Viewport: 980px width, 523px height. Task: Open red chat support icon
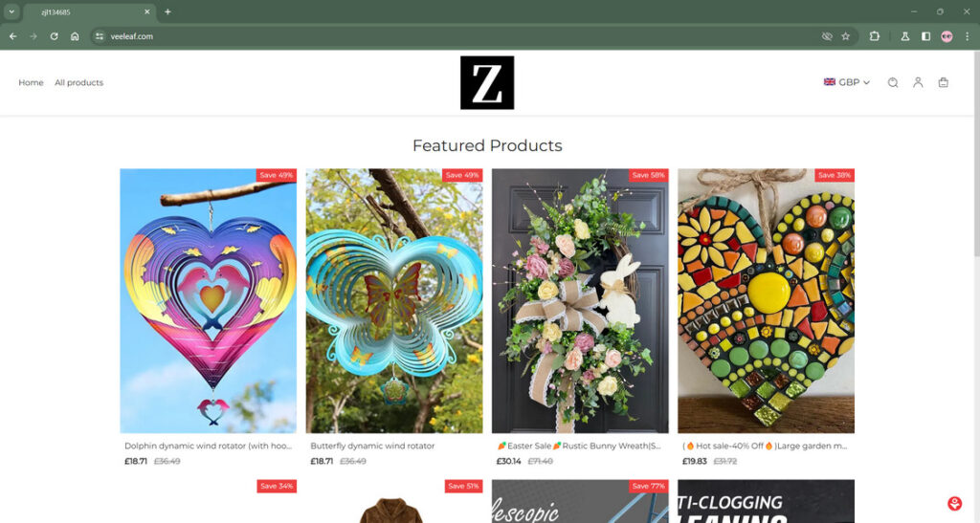(x=954, y=503)
